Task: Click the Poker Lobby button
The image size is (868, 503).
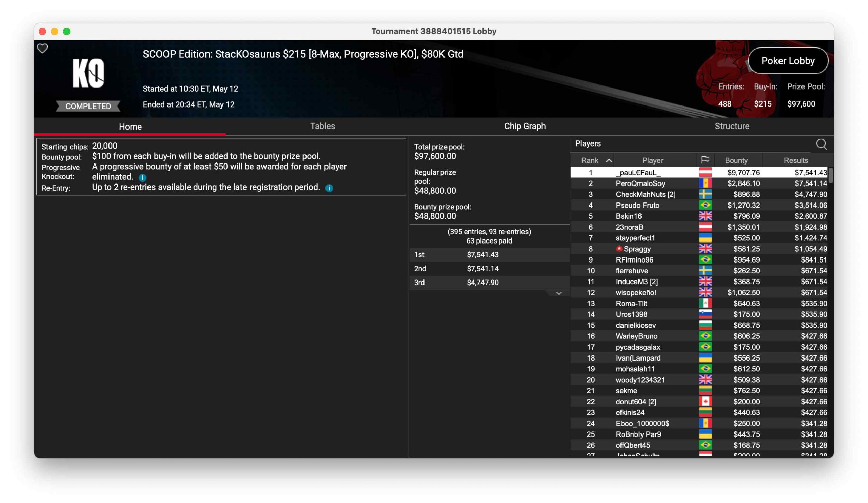Action: pyautogui.click(x=788, y=61)
